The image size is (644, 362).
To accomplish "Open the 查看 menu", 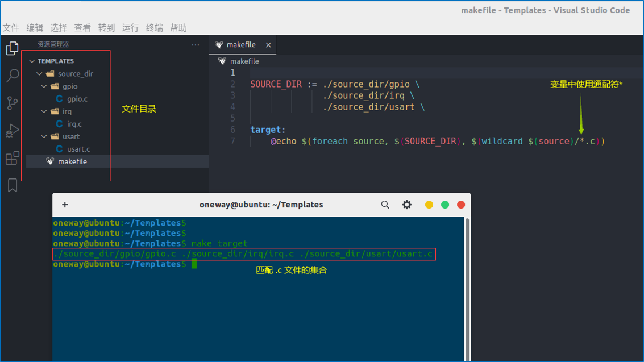I will click(82, 27).
